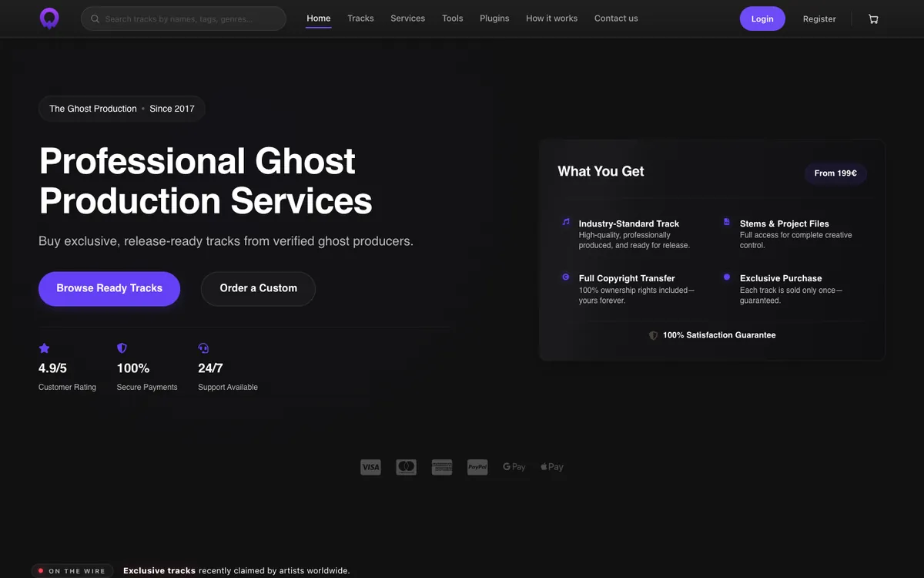This screenshot has width=924, height=578.
Task: Click the Industry-Standard Track title
Action: coord(629,223)
